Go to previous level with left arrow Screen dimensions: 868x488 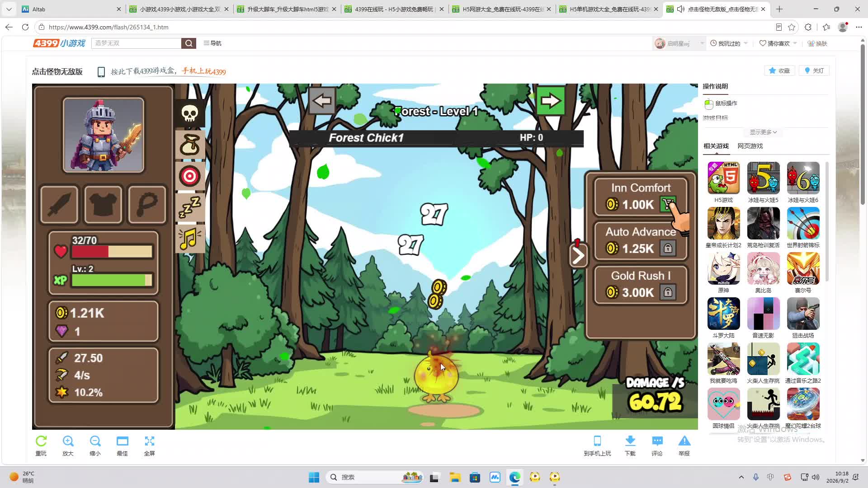tap(322, 100)
